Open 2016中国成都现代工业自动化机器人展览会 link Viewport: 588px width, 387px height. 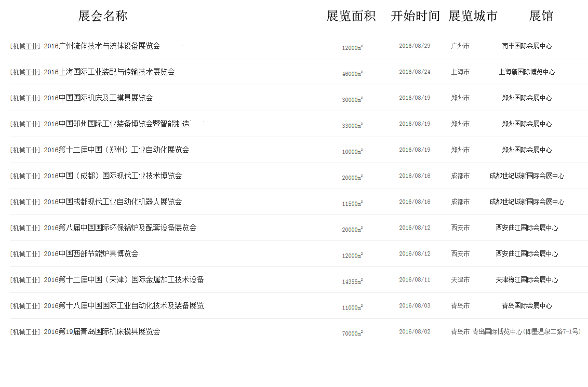pyautogui.click(x=113, y=202)
